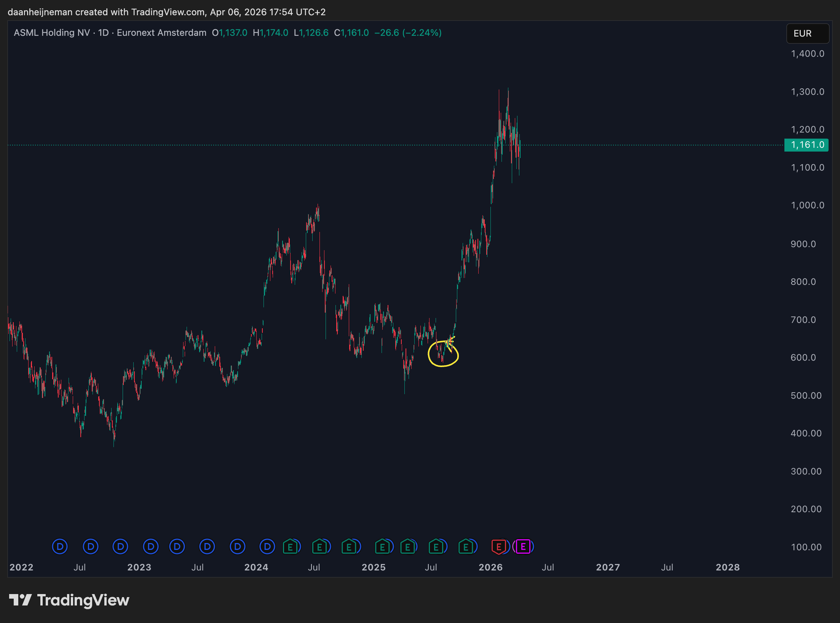The width and height of the screenshot is (840, 623).
Task: Click the 100.00 price axis label
Action: tap(806, 547)
